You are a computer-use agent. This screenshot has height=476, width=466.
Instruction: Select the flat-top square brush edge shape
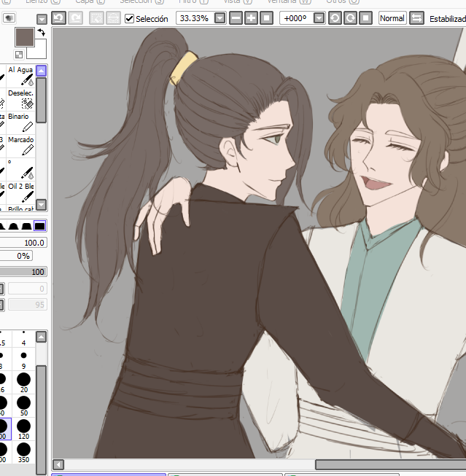point(40,226)
